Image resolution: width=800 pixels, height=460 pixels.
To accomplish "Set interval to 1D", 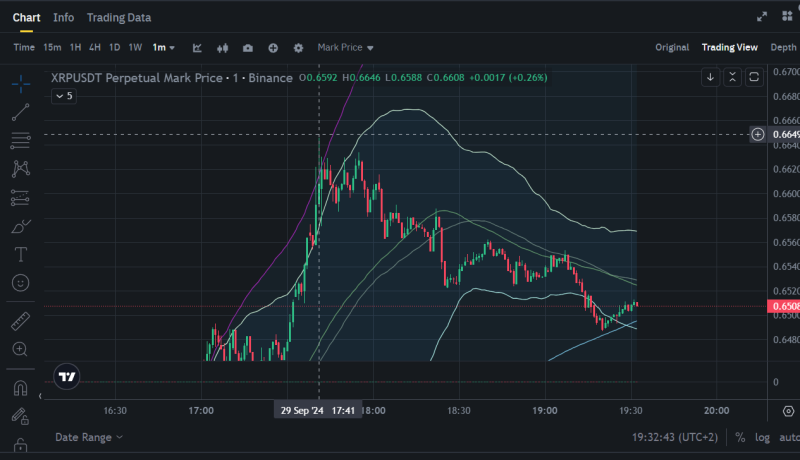I will point(115,47).
